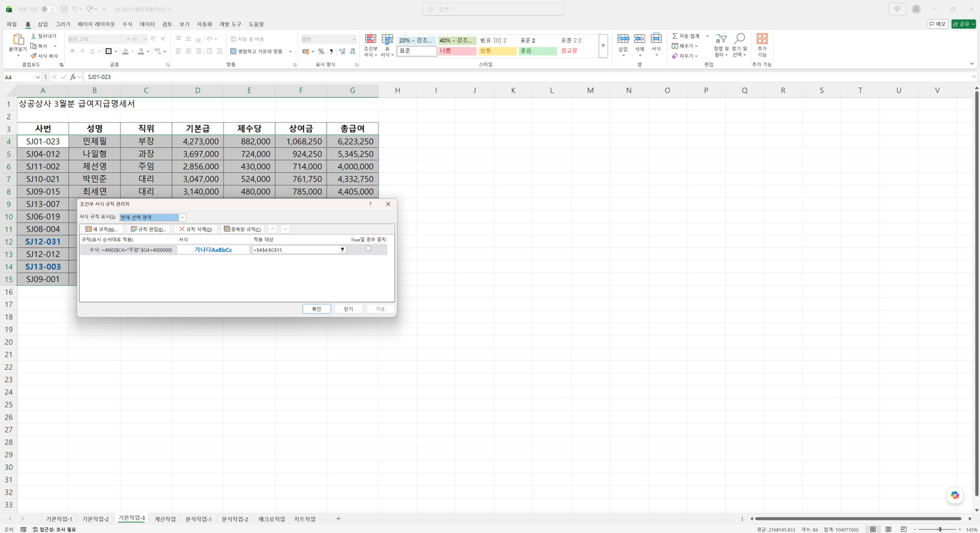Click the collapse range arrow in Applies-to field
Image resolution: width=980 pixels, height=533 pixels.
(342, 250)
